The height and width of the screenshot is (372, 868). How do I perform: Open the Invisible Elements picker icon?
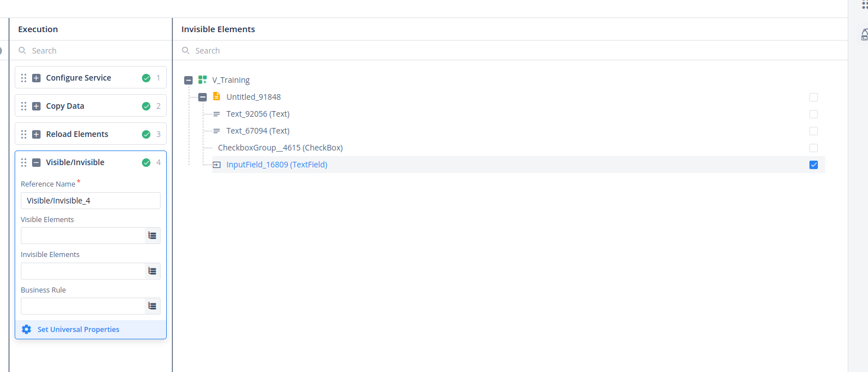pyautogui.click(x=152, y=271)
